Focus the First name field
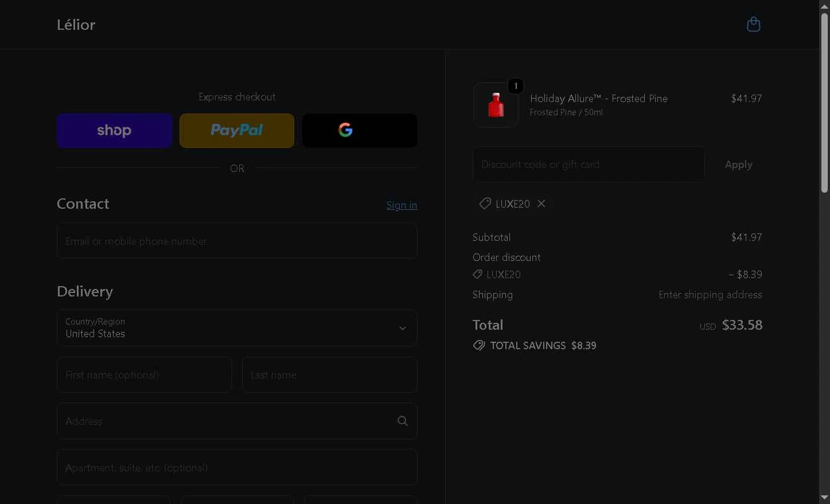 [145, 375]
